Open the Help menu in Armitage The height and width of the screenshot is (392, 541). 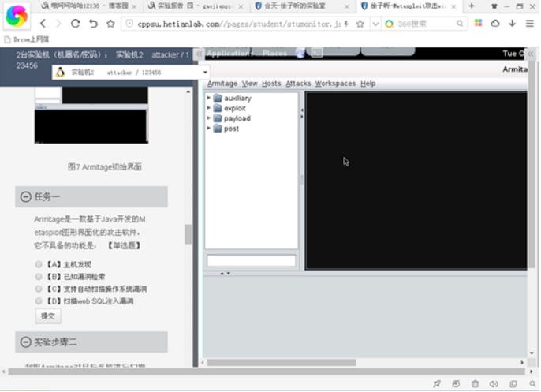pyautogui.click(x=368, y=83)
